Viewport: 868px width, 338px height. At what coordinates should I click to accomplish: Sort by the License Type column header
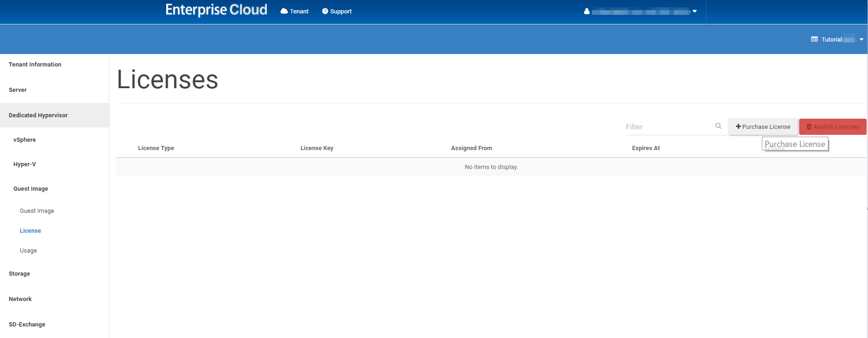click(x=156, y=148)
